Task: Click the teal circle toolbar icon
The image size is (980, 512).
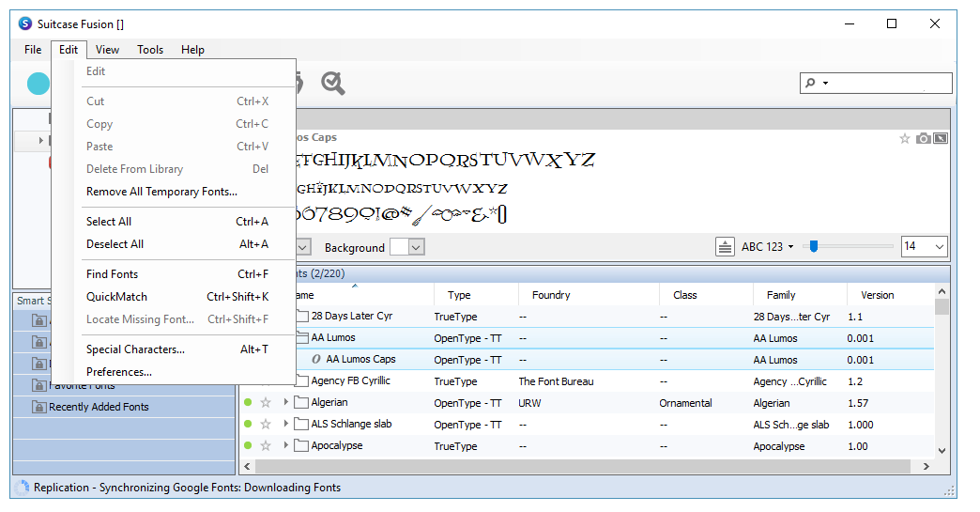Action: (38, 84)
